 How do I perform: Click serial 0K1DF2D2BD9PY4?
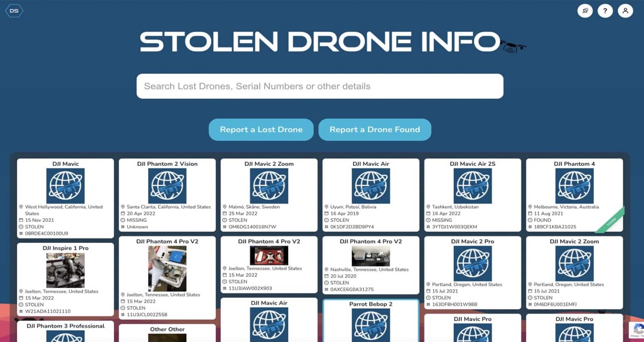[x=352, y=227]
